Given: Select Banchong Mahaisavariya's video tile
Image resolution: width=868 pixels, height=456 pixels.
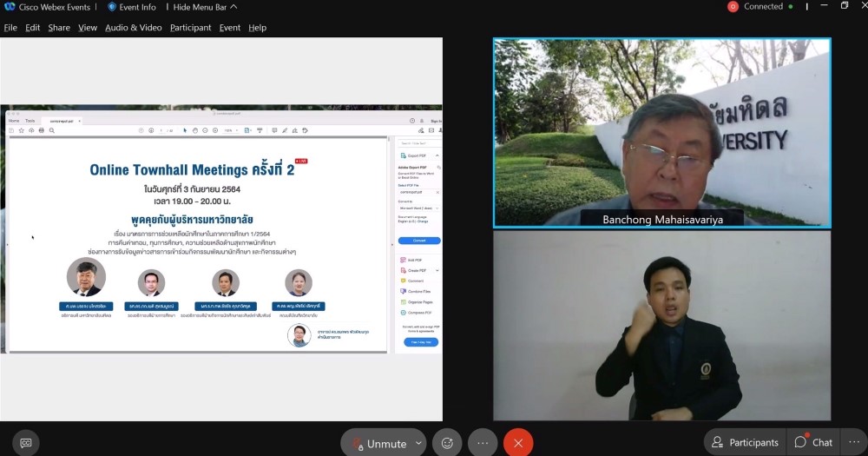Looking at the screenshot, I should point(661,132).
